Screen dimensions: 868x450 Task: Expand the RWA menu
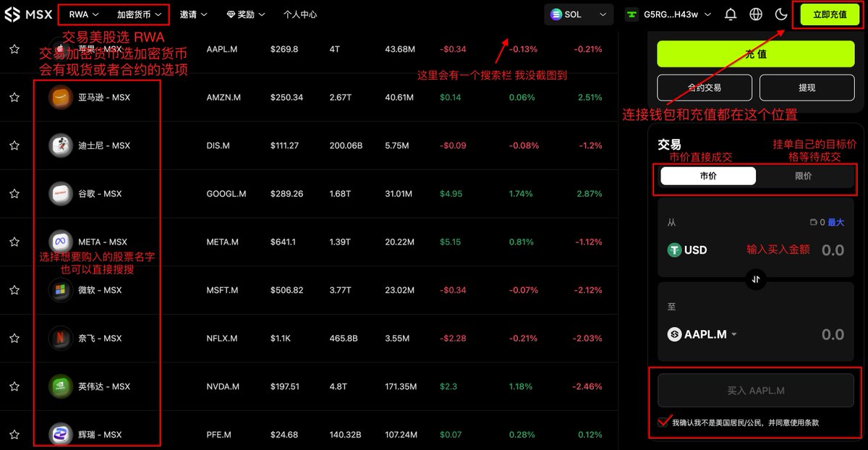pos(84,14)
